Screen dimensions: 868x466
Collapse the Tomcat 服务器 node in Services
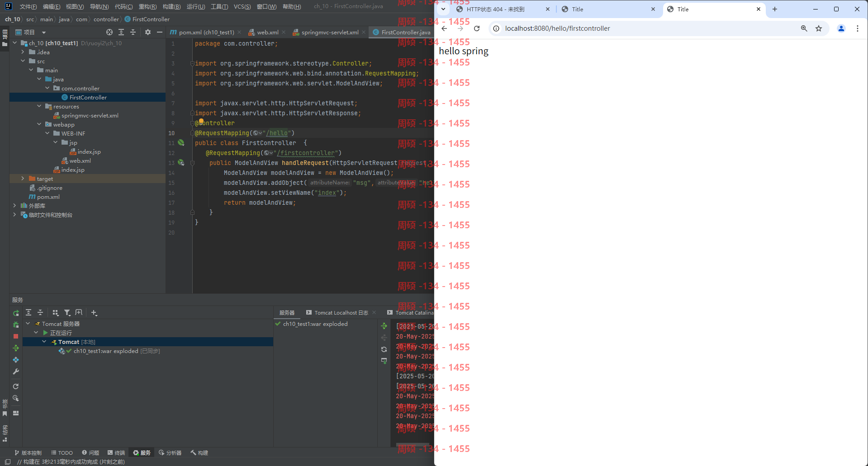click(28, 324)
